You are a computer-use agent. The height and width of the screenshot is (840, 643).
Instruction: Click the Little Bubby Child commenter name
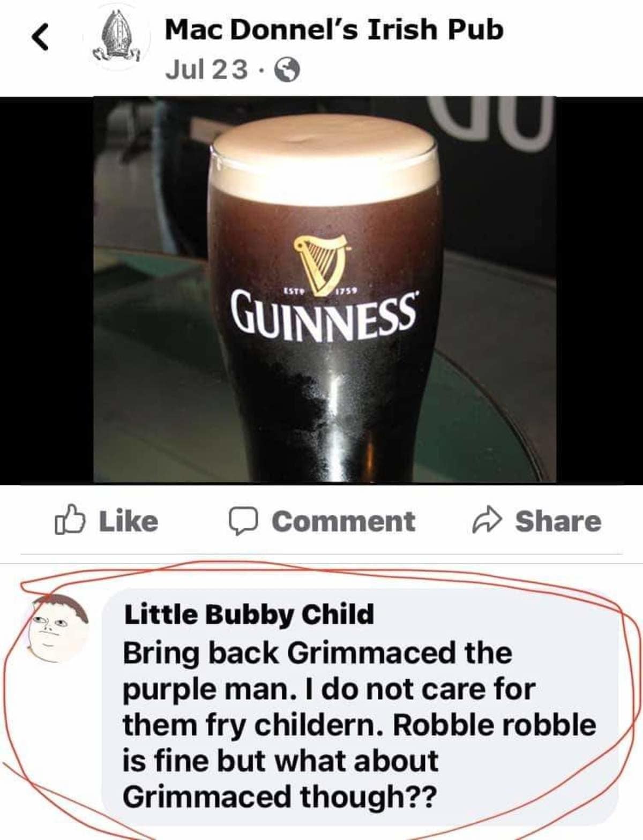coord(249,614)
